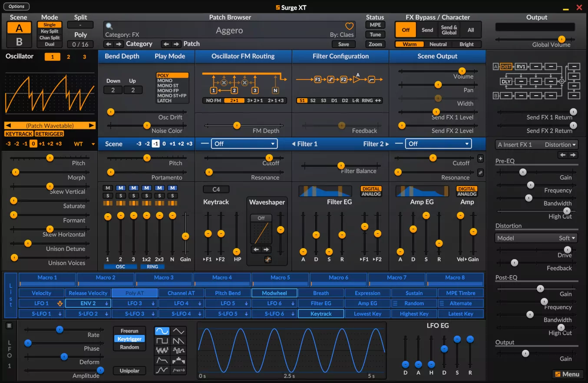Select the triangle LFO shape
Image resolution: width=588 pixels, height=383 pixels.
178,331
